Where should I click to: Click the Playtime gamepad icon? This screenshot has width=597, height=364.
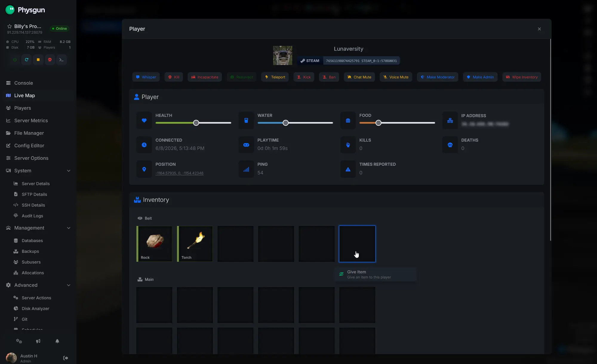(246, 145)
